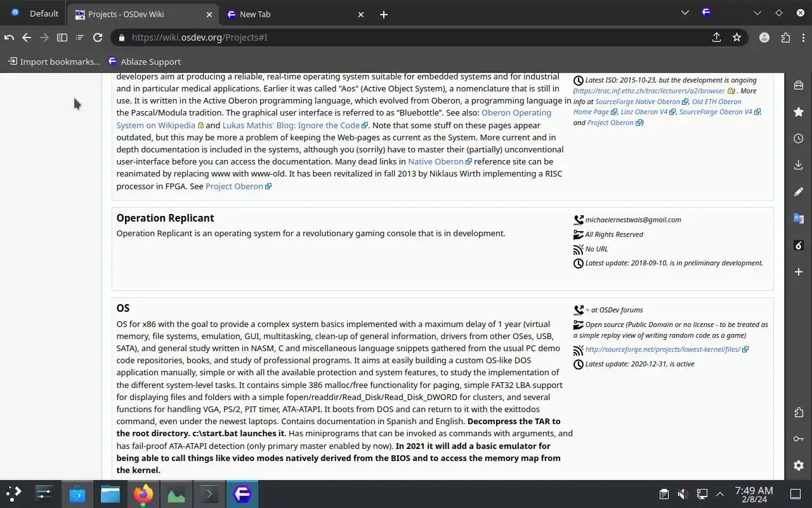Click the OS project heading

122,308
